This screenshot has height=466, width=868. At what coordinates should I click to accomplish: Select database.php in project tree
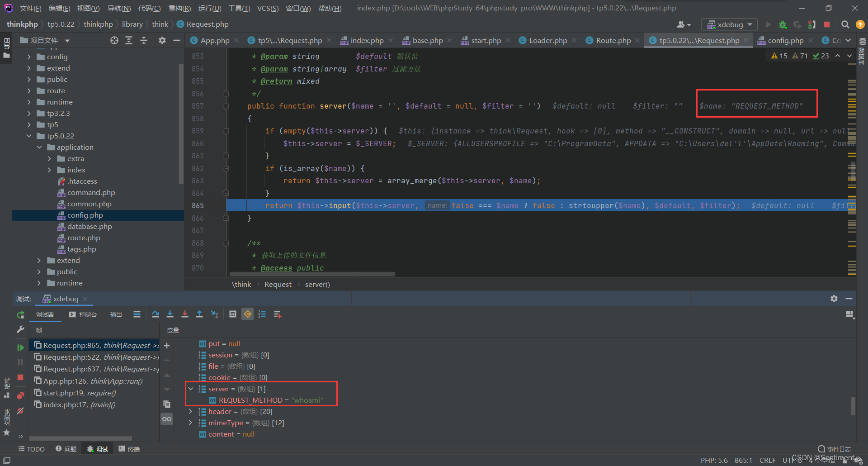coord(90,226)
